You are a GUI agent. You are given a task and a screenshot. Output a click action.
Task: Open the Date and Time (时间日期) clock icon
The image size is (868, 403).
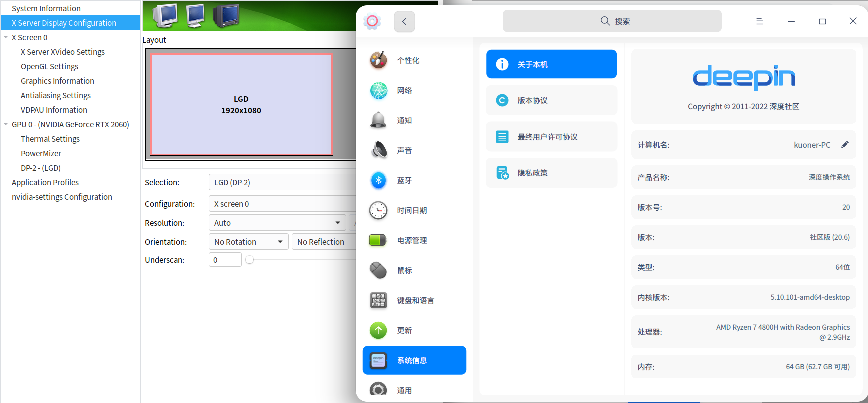(378, 210)
